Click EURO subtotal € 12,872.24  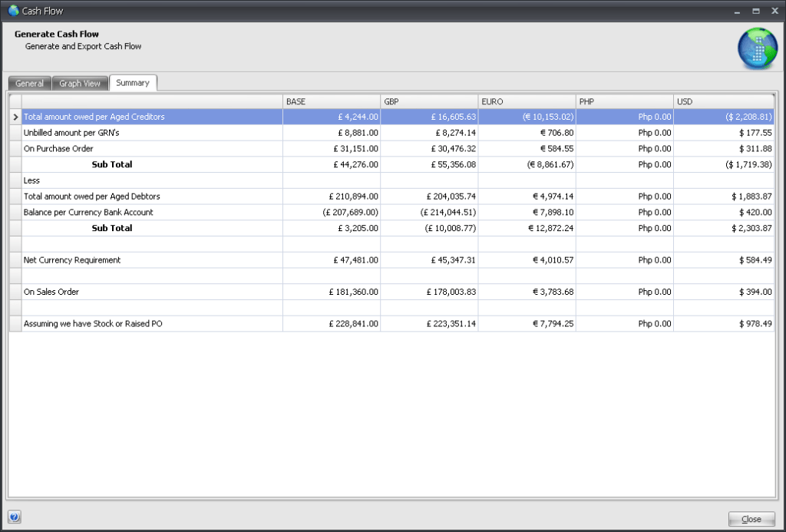tap(527, 228)
